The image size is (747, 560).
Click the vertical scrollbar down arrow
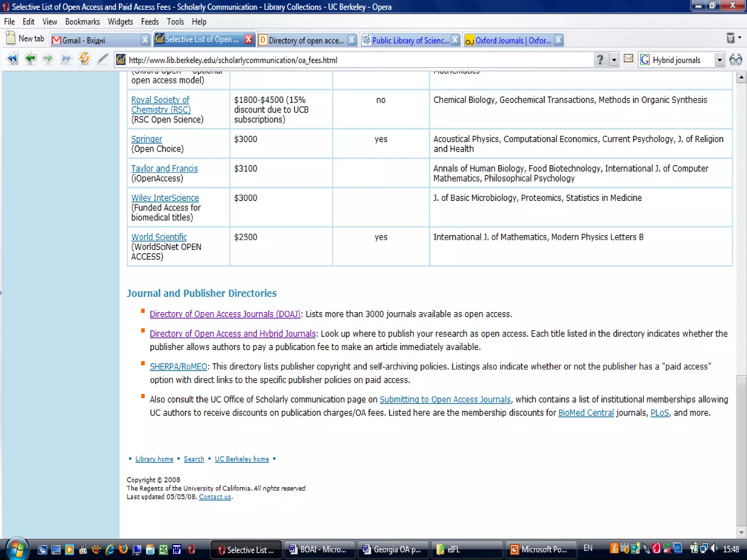coord(741,532)
